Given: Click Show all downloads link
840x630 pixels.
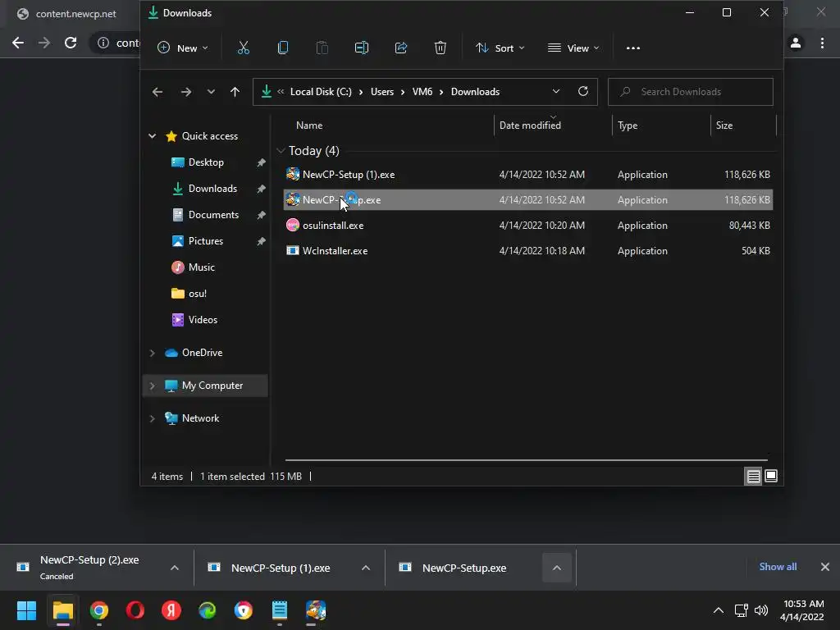Looking at the screenshot, I should (778, 567).
